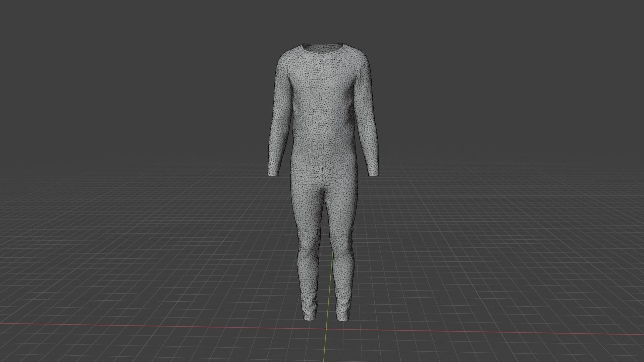Click the orange origin point on grid

coord(326,329)
